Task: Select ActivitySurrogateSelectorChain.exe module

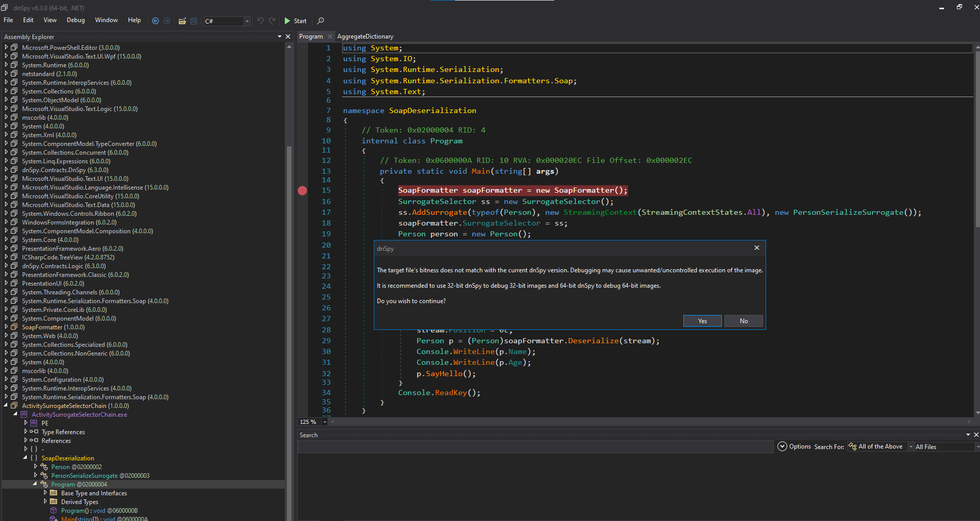Action: point(79,415)
